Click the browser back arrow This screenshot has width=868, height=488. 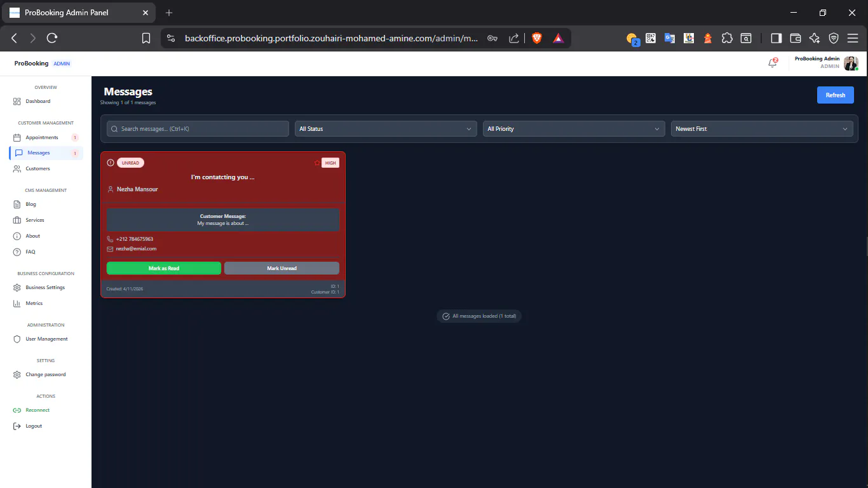point(14,38)
